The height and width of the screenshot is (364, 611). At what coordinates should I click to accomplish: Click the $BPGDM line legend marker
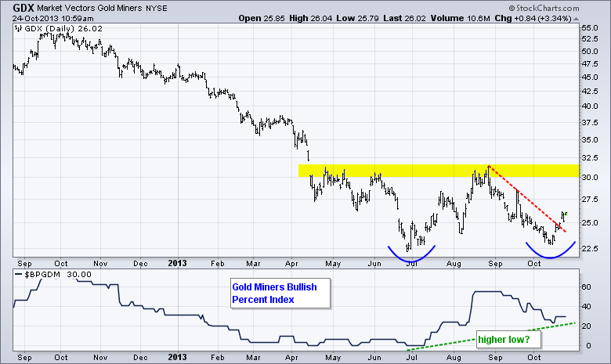pos(18,275)
